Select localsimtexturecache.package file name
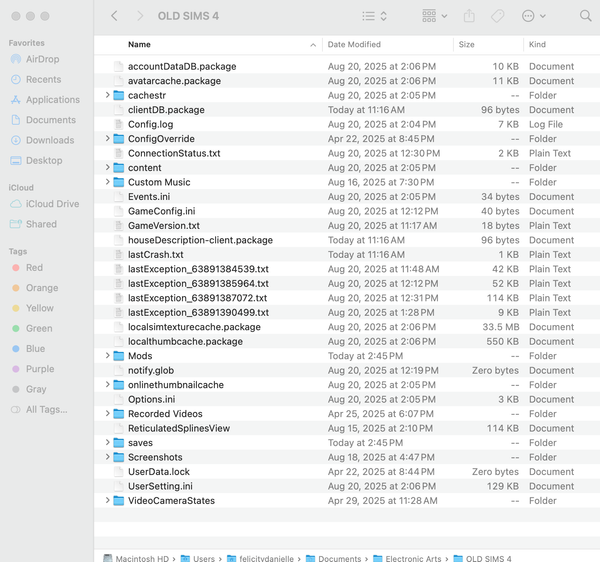 tap(194, 327)
